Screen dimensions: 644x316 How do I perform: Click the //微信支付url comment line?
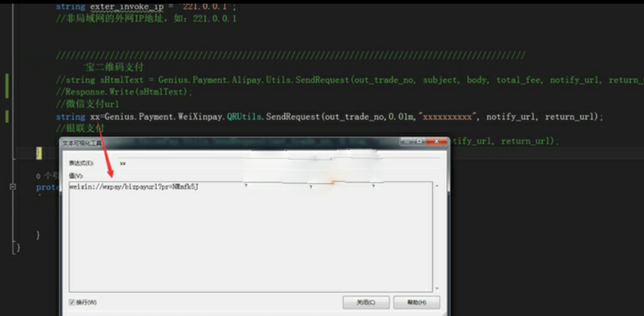pyautogui.click(x=87, y=105)
